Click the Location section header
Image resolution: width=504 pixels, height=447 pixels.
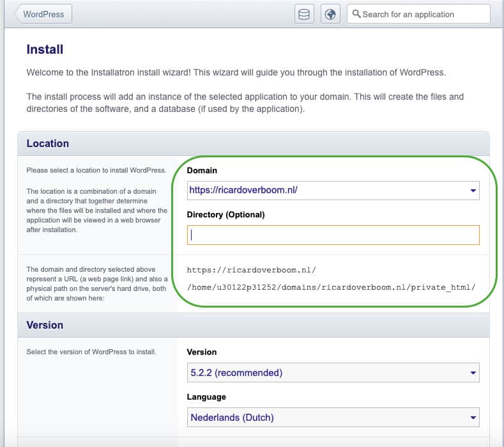pos(254,143)
